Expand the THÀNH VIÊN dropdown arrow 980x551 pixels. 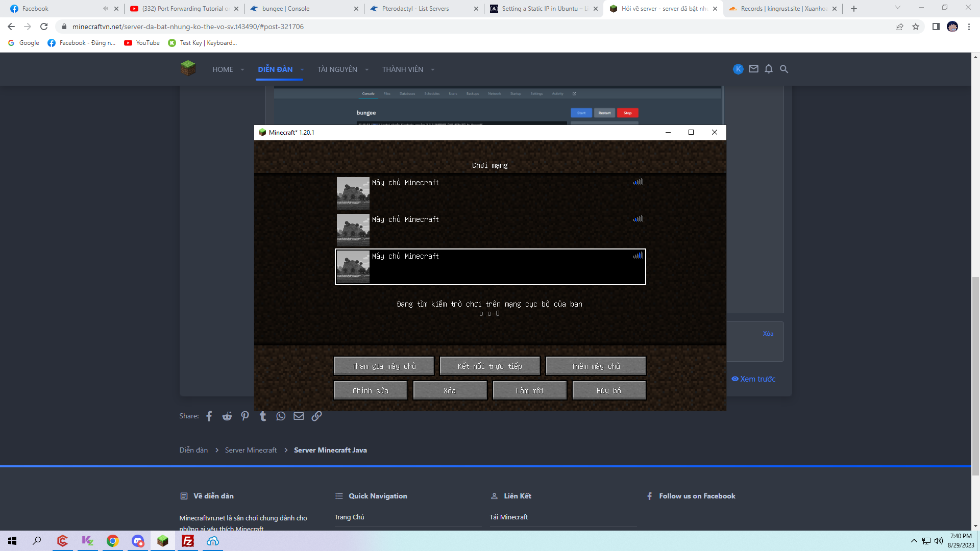tap(432, 70)
